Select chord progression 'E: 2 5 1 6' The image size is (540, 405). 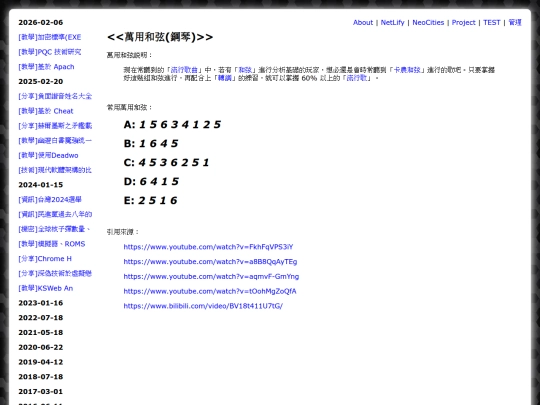click(150, 200)
